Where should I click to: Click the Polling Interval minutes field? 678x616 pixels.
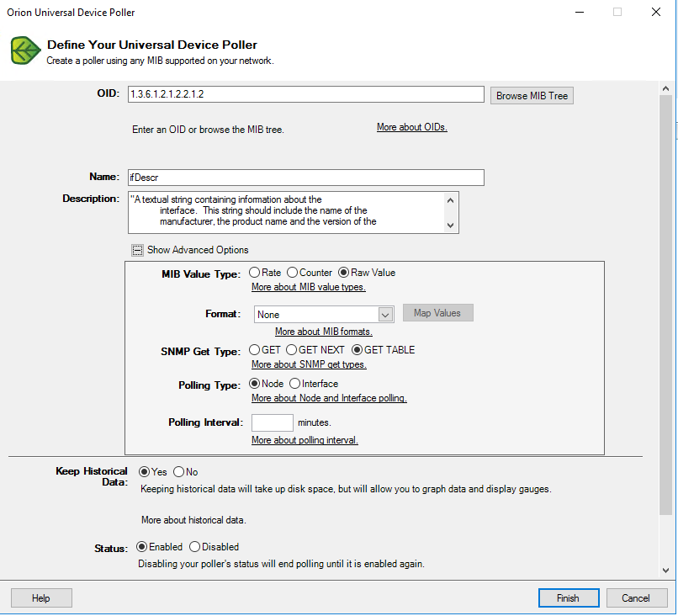(x=273, y=422)
